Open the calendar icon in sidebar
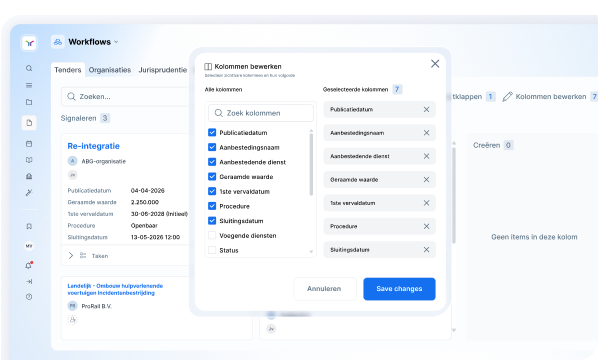The width and height of the screenshot is (598, 360). click(29, 144)
